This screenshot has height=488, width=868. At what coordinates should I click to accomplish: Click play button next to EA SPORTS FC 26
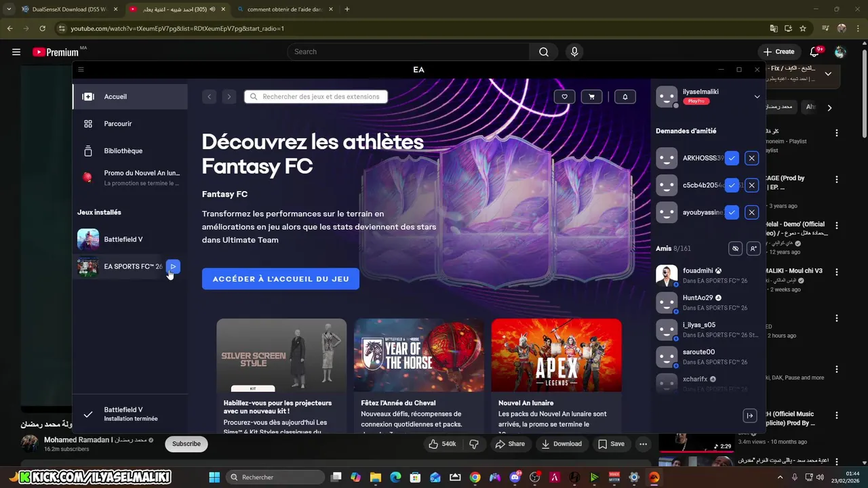click(173, 266)
